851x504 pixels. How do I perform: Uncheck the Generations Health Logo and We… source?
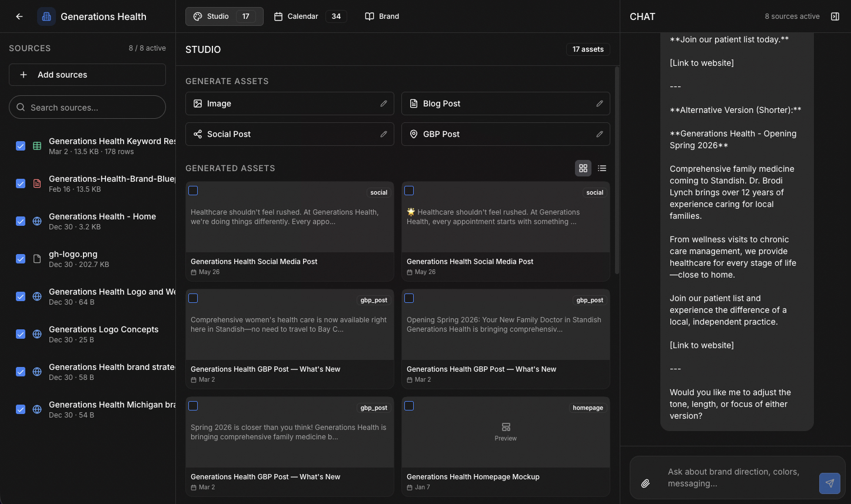[x=21, y=296]
